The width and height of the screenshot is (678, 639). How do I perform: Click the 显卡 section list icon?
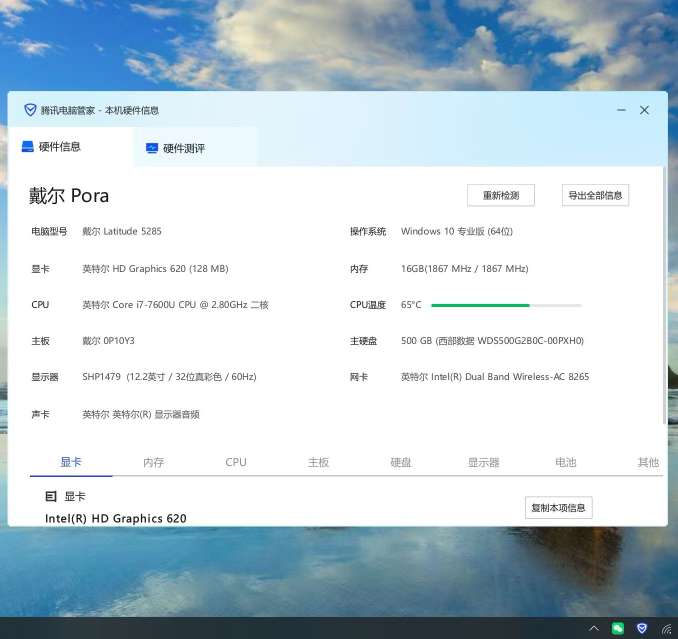point(51,496)
